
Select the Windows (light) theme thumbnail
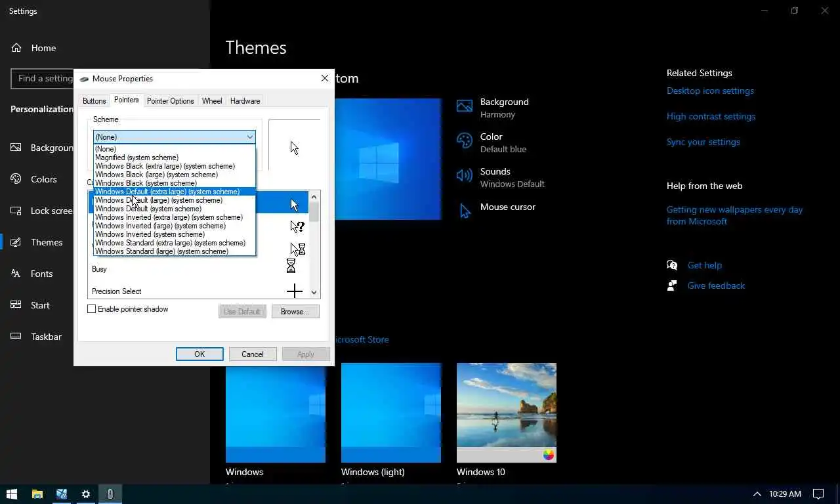(391, 413)
